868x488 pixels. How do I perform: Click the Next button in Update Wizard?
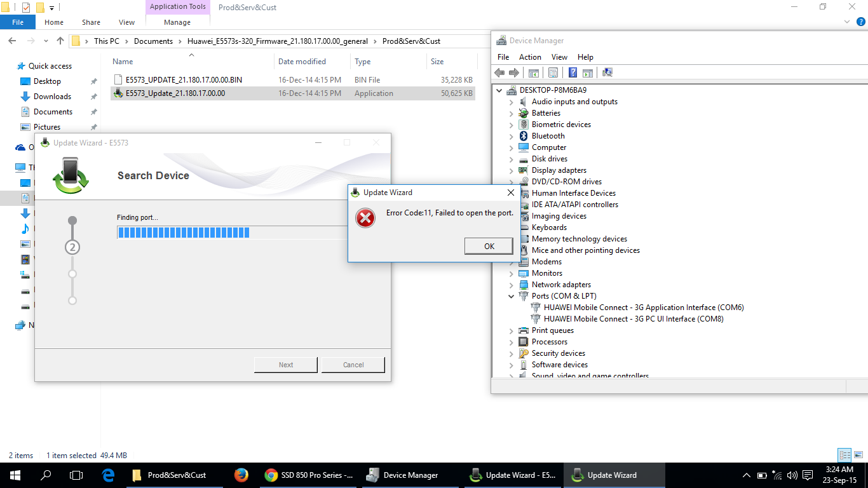pos(286,365)
